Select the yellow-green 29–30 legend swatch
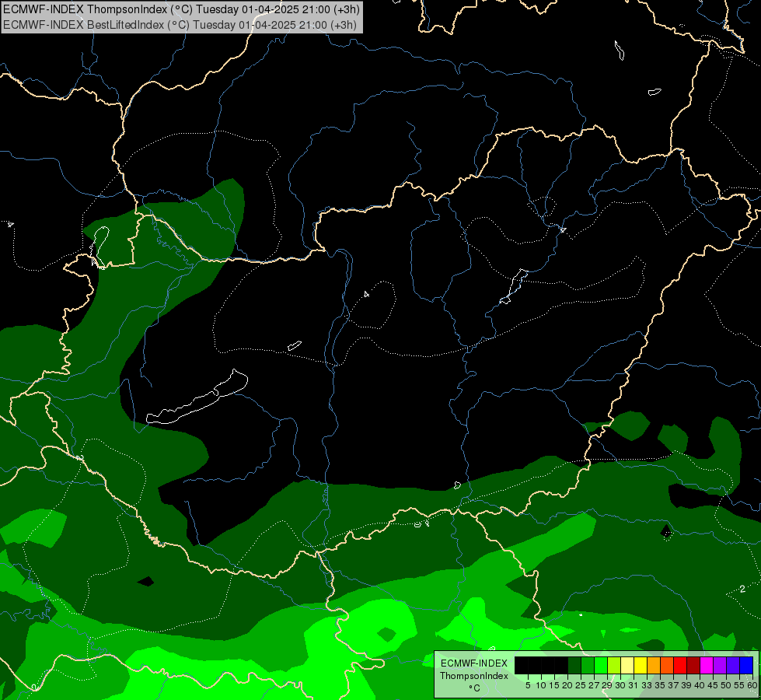Screen dimensions: 761x700 coord(614,665)
